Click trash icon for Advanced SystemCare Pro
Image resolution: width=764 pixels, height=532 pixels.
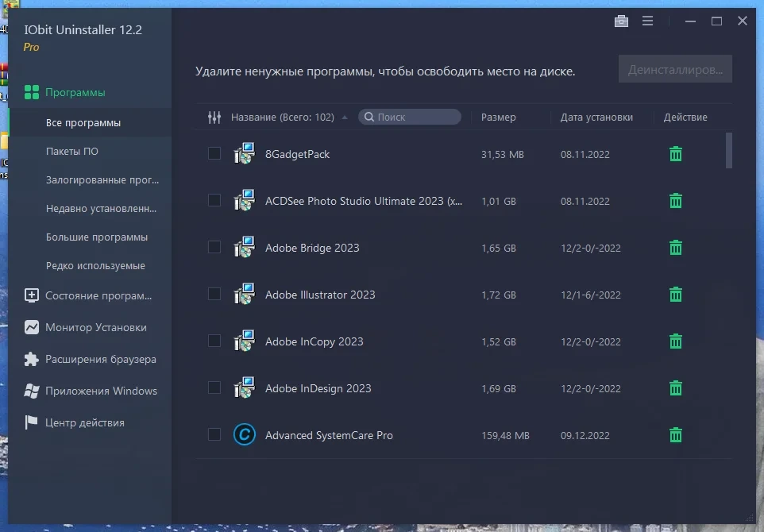[675, 435]
